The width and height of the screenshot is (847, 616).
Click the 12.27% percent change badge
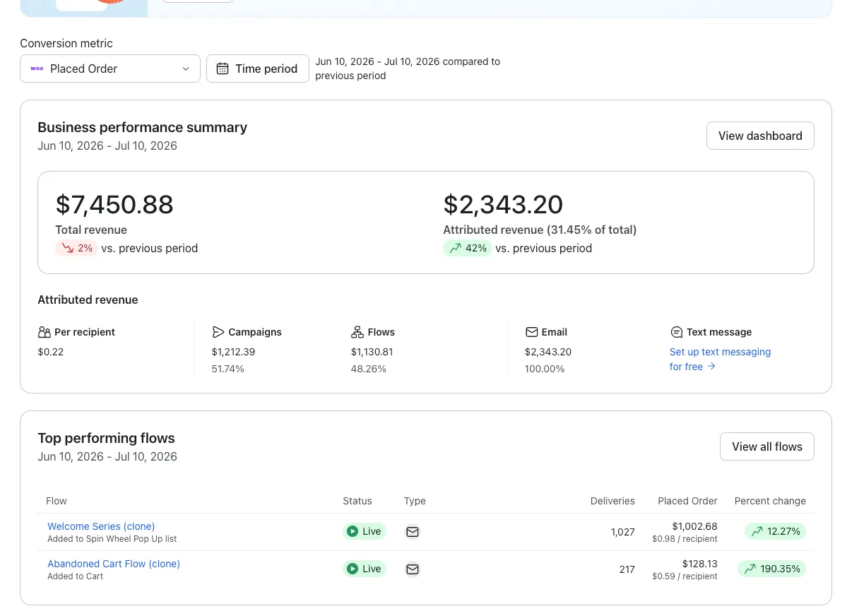pos(775,531)
